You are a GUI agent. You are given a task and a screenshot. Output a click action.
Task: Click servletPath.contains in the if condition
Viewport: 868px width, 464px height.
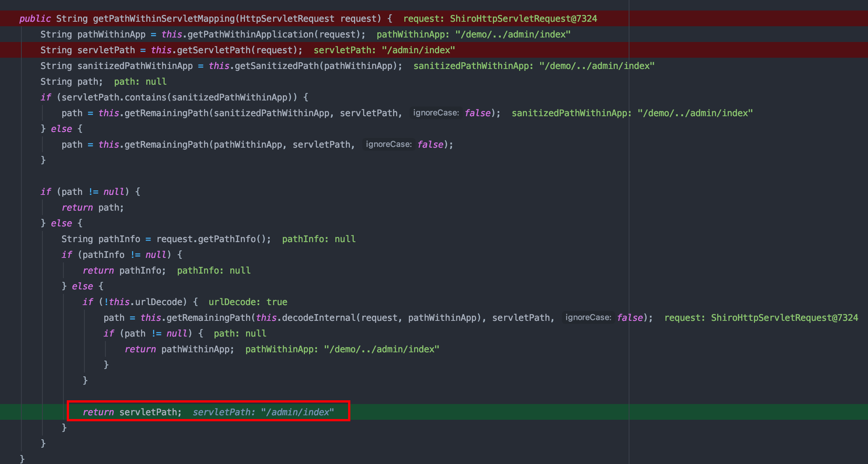point(113,97)
